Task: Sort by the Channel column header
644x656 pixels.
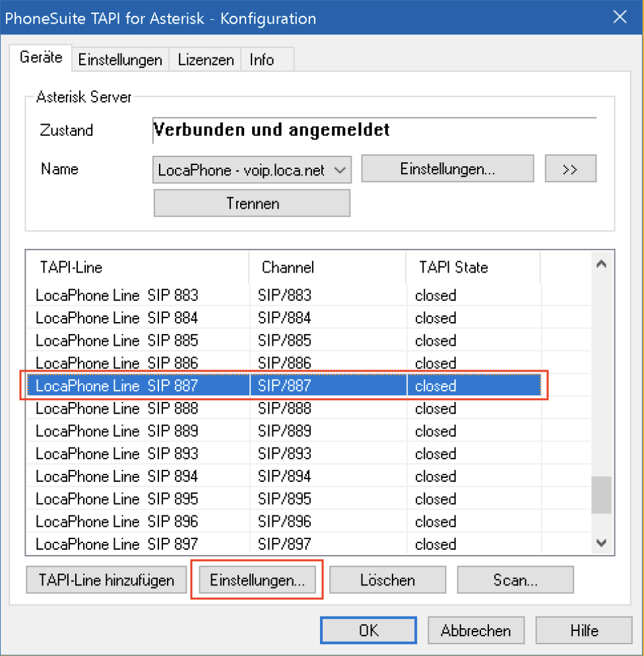Action: [327, 267]
